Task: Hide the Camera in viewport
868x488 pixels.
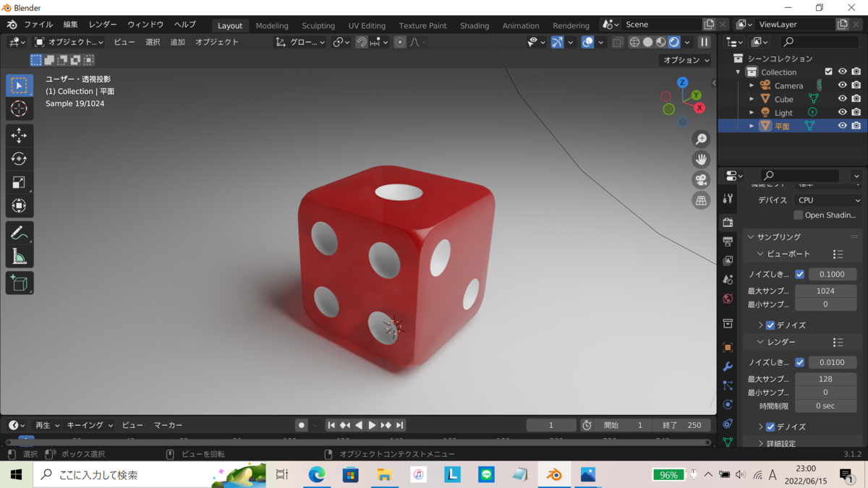Action: [x=842, y=85]
